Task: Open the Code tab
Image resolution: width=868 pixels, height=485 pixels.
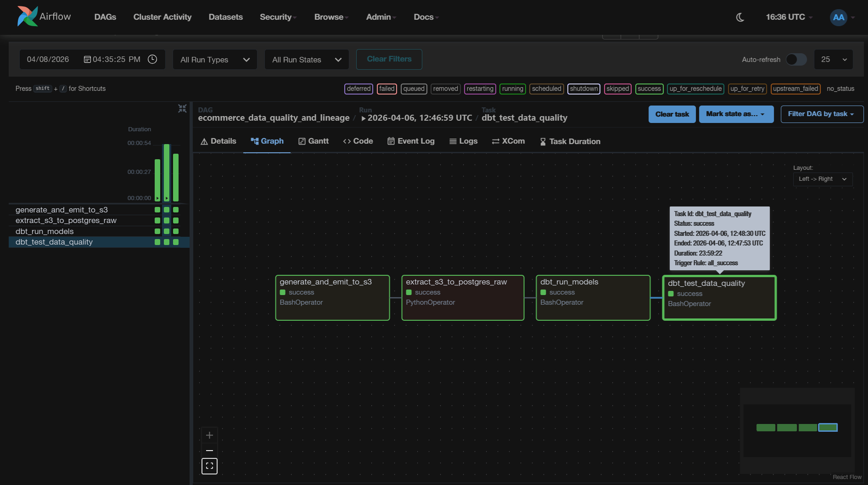Action: coord(358,141)
